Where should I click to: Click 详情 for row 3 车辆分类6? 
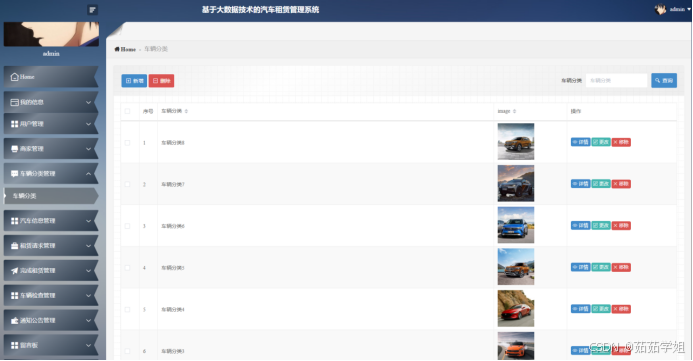[x=580, y=225]
